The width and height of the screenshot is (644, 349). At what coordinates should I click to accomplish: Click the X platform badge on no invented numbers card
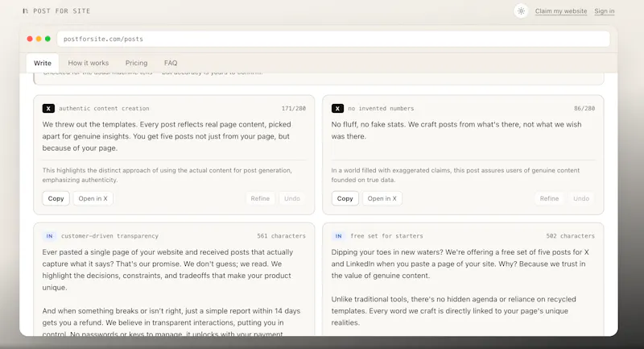pyautogui.click(x=337, y=109)
